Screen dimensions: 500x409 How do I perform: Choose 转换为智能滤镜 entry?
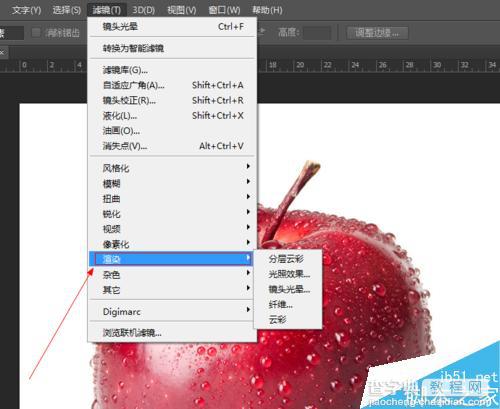(x=173, y=48)
